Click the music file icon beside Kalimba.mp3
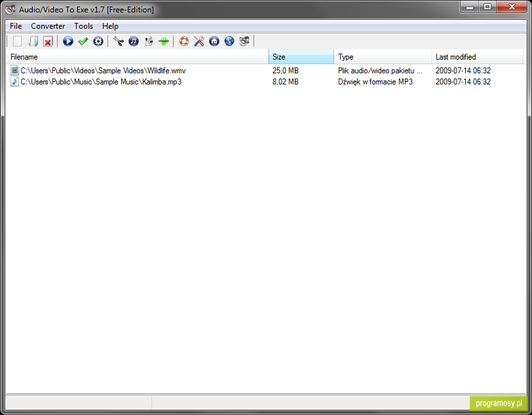The height and width of the screenshot is (415, 532). click(14, 82)
